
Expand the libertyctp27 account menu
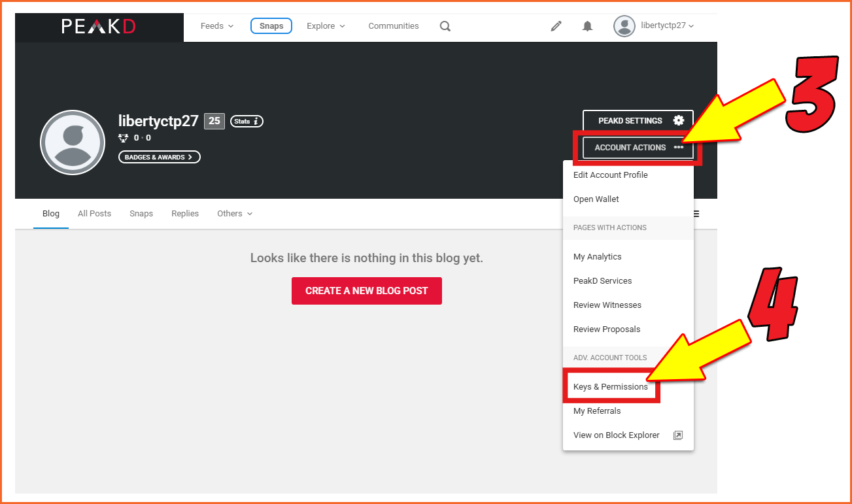click(667, 26)
